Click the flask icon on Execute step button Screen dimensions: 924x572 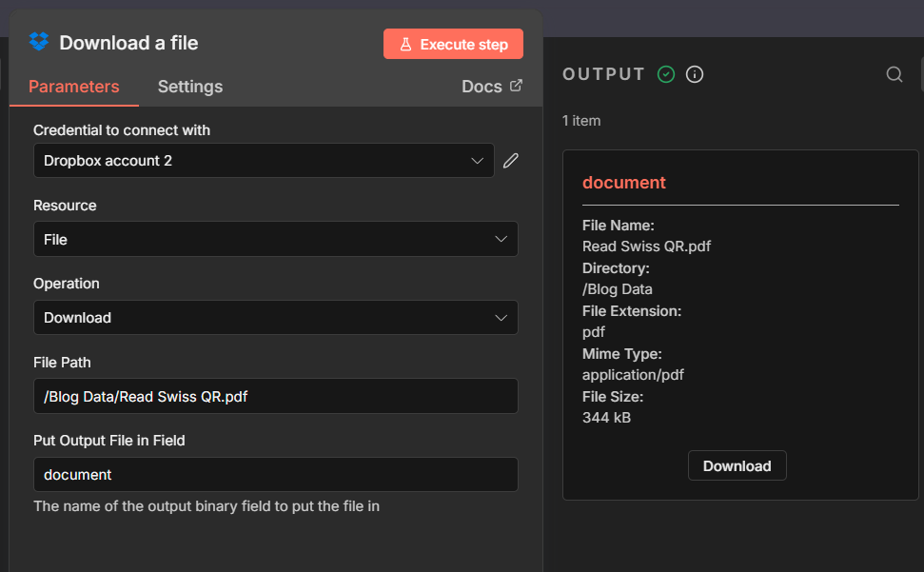pos(407,44)
